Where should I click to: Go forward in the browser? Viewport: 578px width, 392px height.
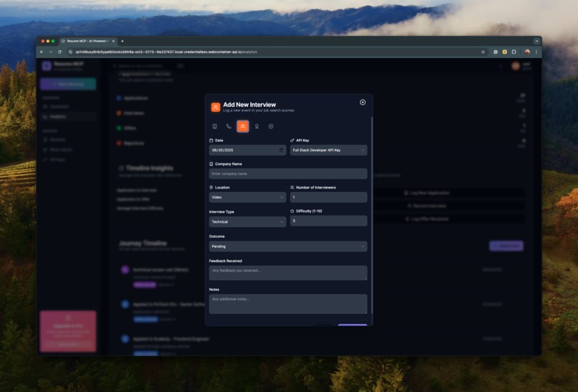click(x=50, y=52)
